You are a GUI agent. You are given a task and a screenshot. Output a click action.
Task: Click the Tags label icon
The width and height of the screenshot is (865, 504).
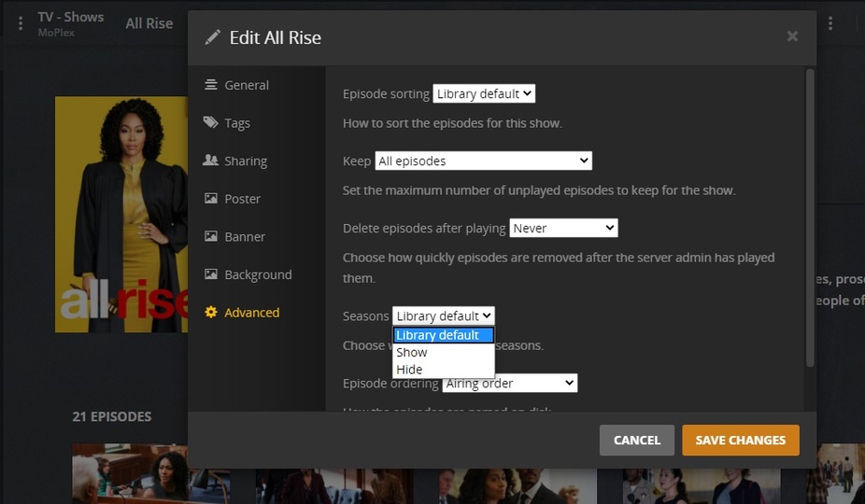coord(211,122)
